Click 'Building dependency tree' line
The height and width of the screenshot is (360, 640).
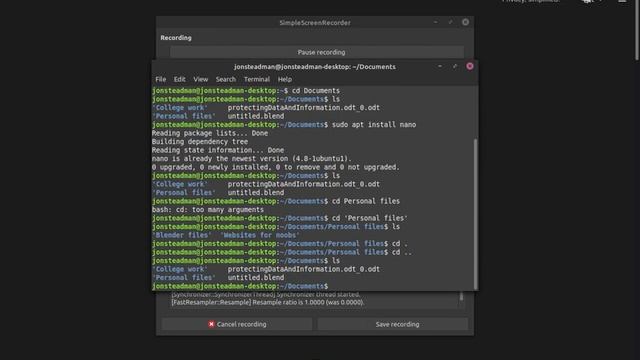point(200,142)
